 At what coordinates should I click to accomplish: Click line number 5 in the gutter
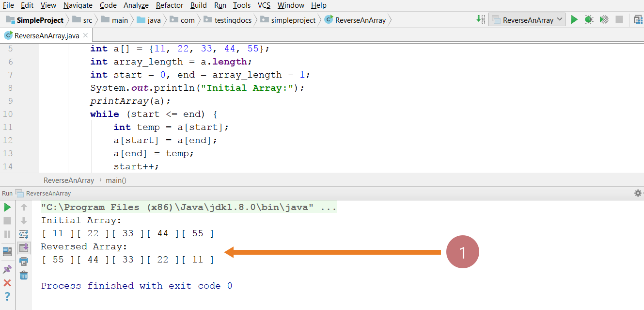(11, 49)
